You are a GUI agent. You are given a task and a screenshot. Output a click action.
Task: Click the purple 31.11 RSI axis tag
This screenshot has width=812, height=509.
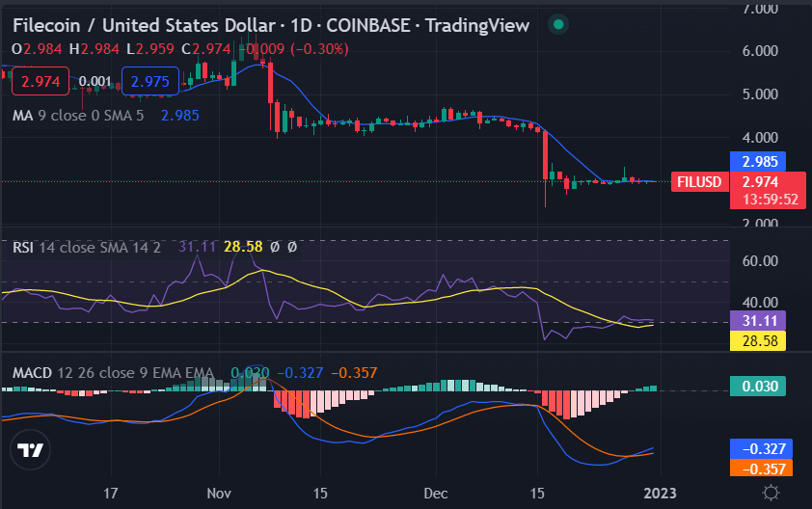[758, 320]
